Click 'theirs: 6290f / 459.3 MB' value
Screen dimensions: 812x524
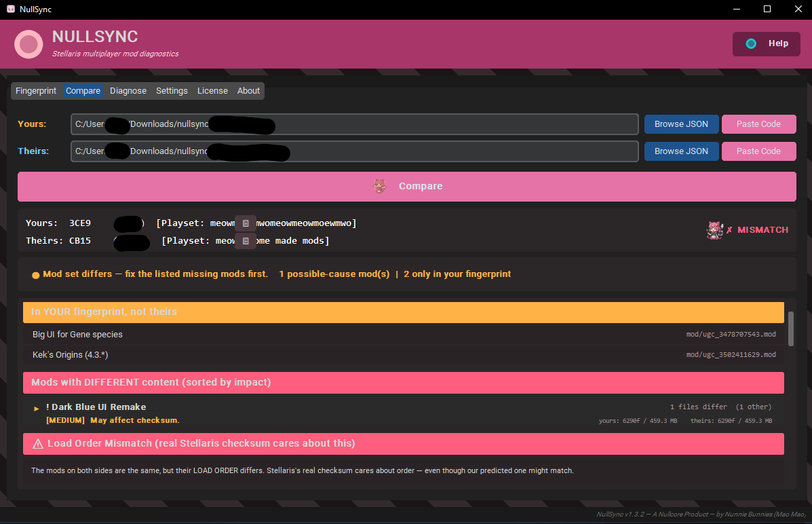731,421
